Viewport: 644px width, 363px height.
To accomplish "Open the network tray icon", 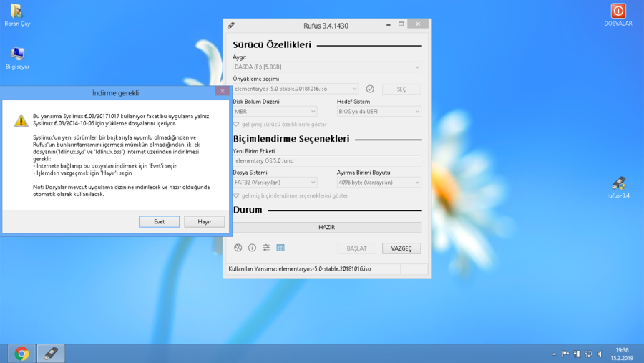I will (589, 354).
